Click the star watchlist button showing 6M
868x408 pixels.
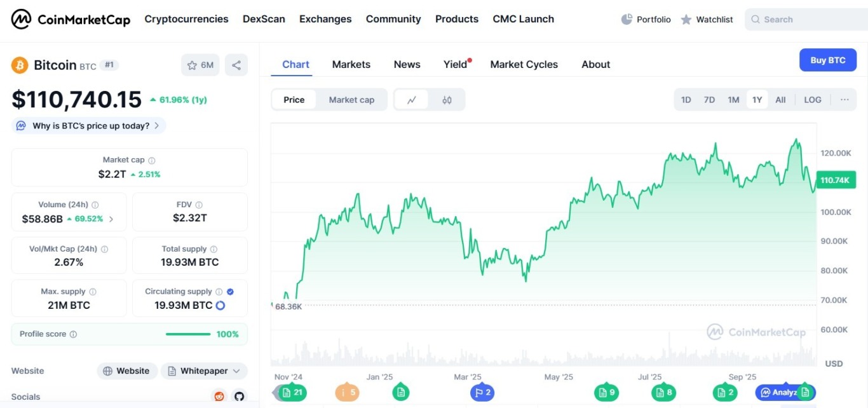click(200, 65)
